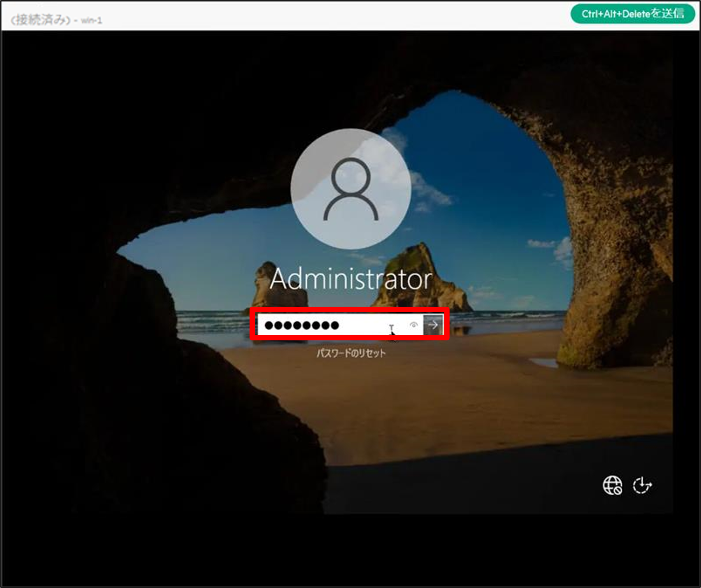Send Ctrl+Alt+Delete to the remote machine

click(x=632, y=14)
